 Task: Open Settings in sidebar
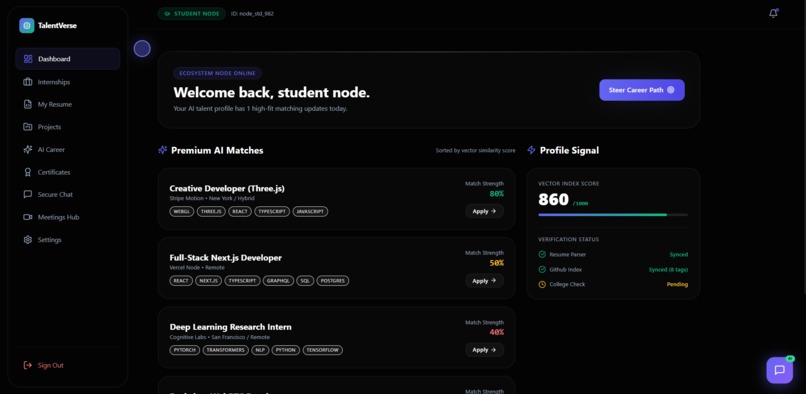tap(68, 240)
